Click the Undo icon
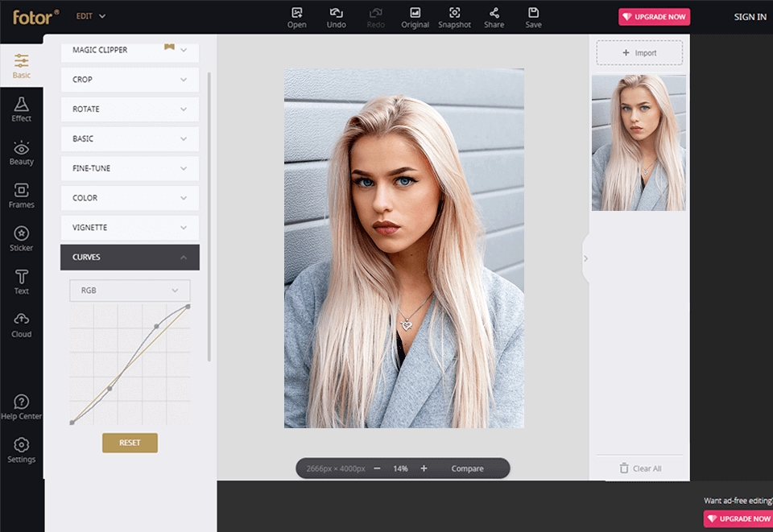This screenshot has height=532, width=773. [337, 17]
